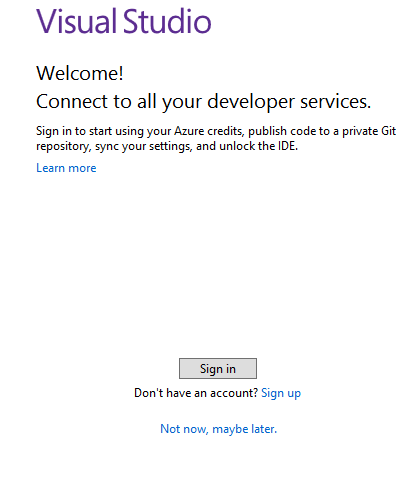Click the 'Don't have an account?' text
The height and width of the screenshot is (482, 405).
[196, 393]
